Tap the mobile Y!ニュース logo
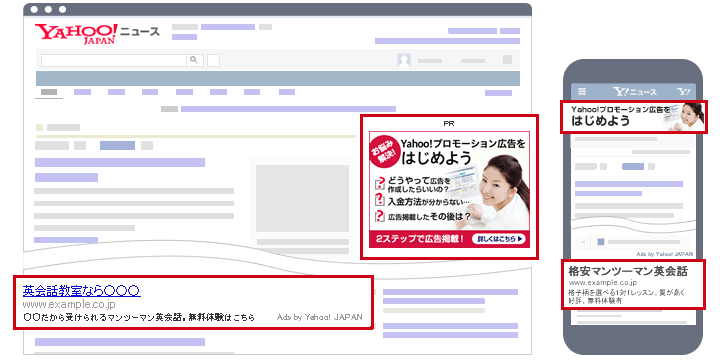 [x=635, y=91]
